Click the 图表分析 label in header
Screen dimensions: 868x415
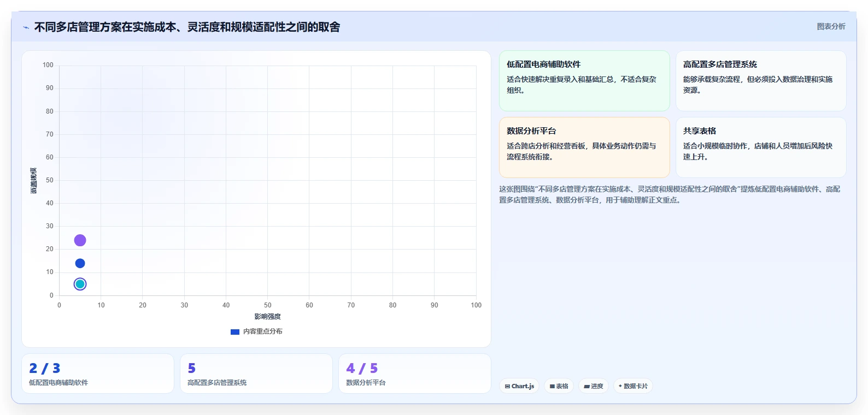point(831,26)
